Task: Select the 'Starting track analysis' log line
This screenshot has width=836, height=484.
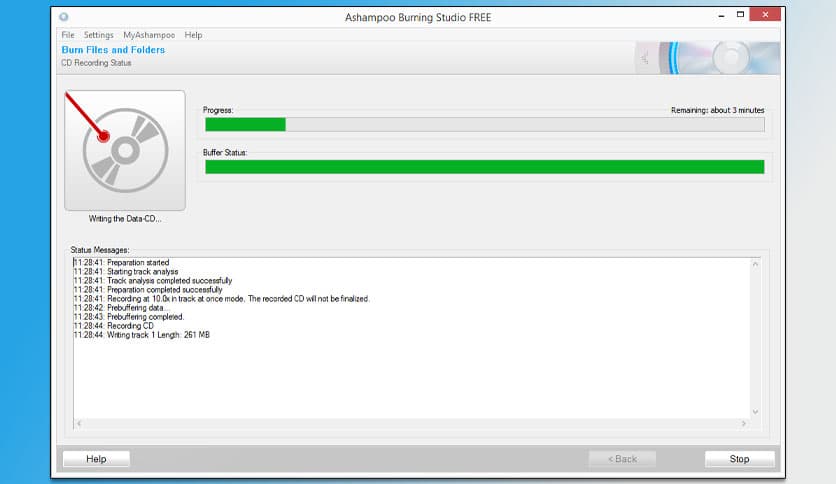Action: [x=126, y=271]
